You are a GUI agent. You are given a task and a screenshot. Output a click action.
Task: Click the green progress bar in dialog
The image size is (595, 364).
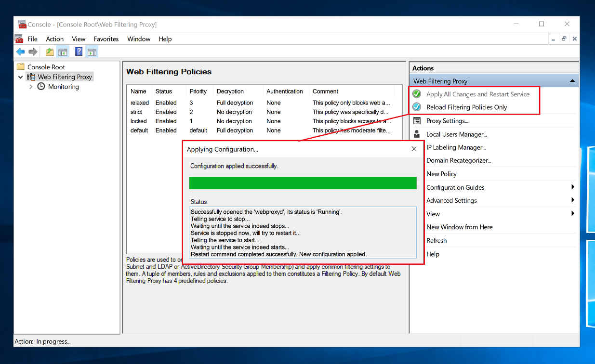pyautogui.click(x=303, y=183)
